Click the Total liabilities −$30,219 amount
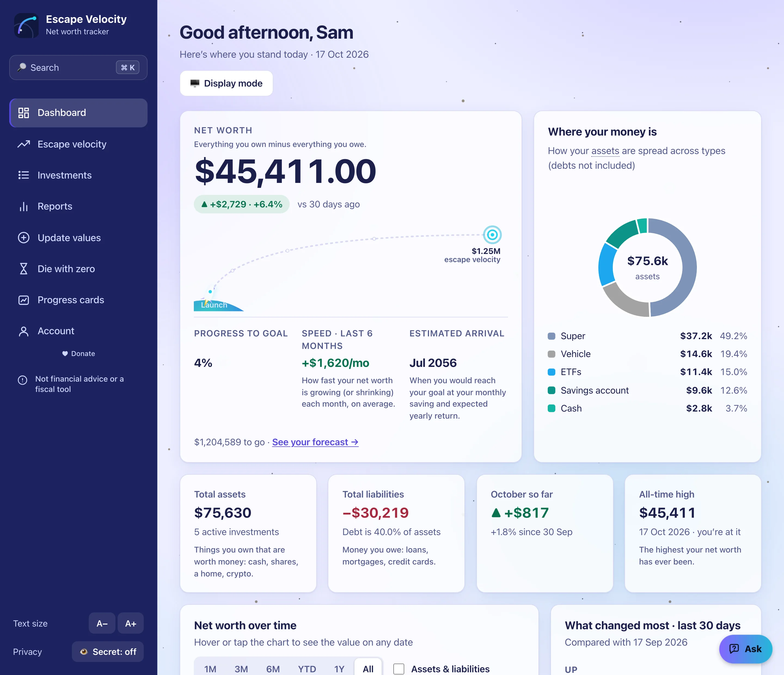This screenshot has width=784, height=675. tap(375, 513)
